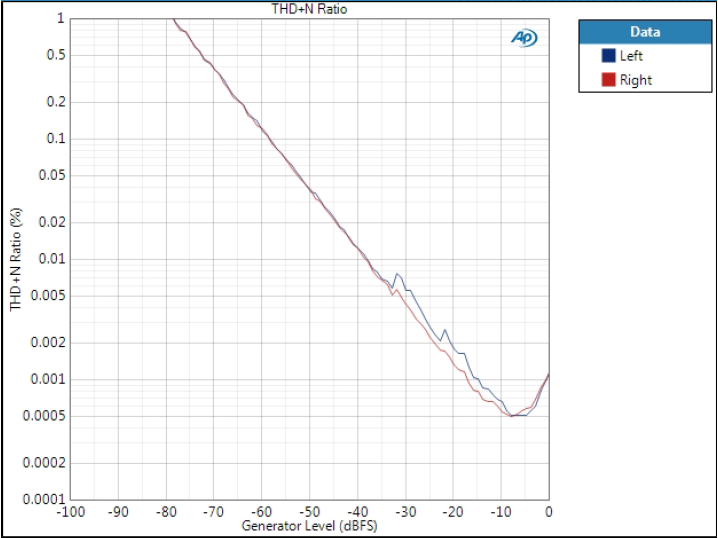718x538 pixels.
Task: Click the 0.0001 label on the y-axis
Action: click(x=44, y=499)
